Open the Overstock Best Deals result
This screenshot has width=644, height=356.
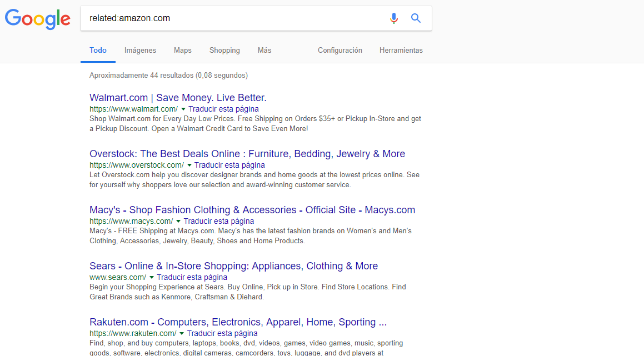[x=247, y=154]
